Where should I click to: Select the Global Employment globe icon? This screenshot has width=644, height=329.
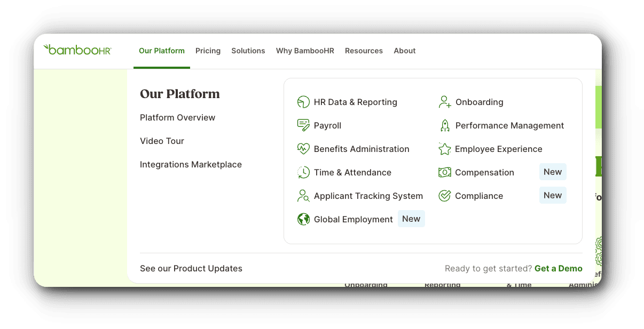303,219
